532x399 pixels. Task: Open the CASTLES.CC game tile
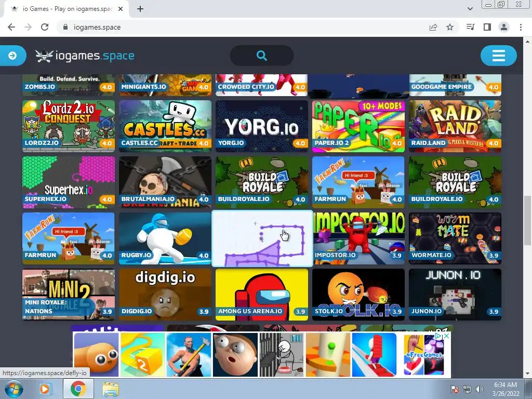tap(165, 126)
